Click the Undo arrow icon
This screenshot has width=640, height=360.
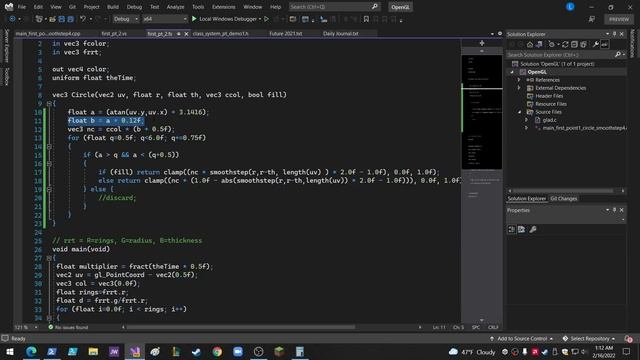[x=83, y=19]
